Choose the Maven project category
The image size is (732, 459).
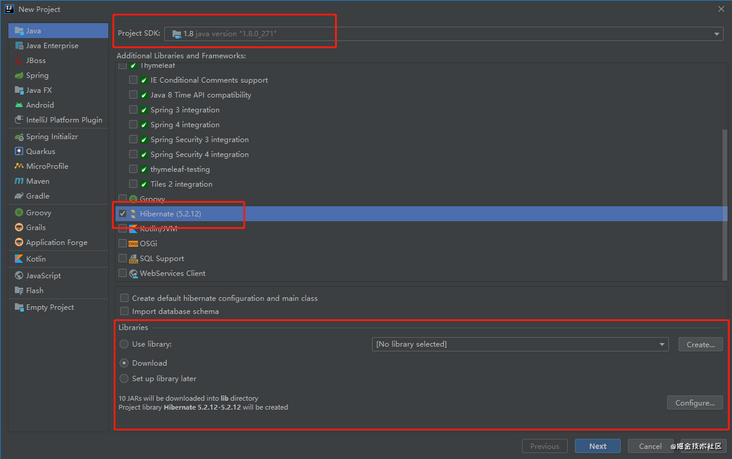(58, 181)
